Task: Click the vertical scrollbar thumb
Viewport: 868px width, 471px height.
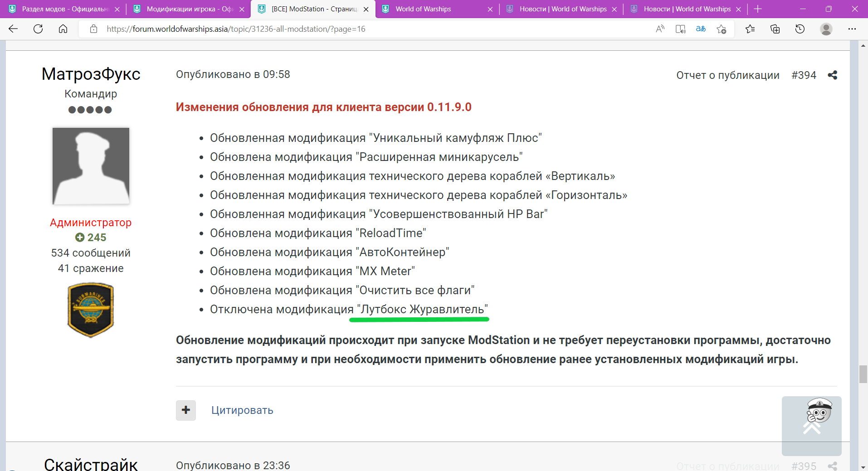Action: click(863, 374)
